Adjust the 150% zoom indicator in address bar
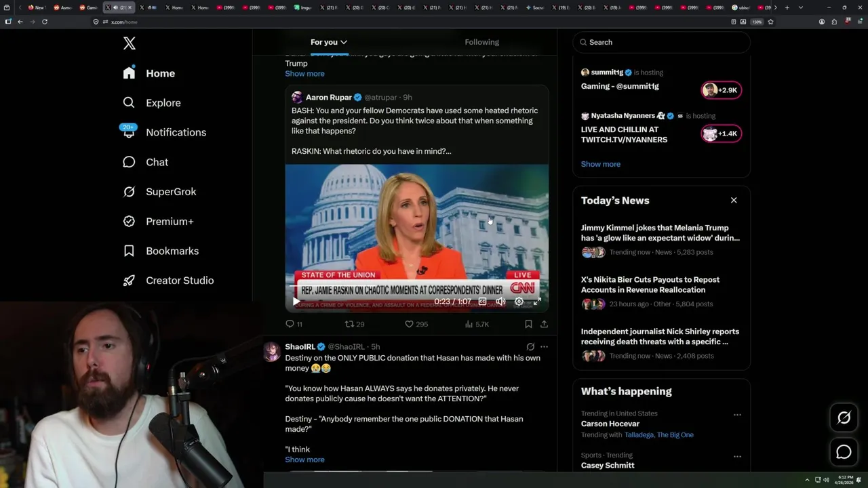This screenshot has height=488, width=868. point(757,22)
